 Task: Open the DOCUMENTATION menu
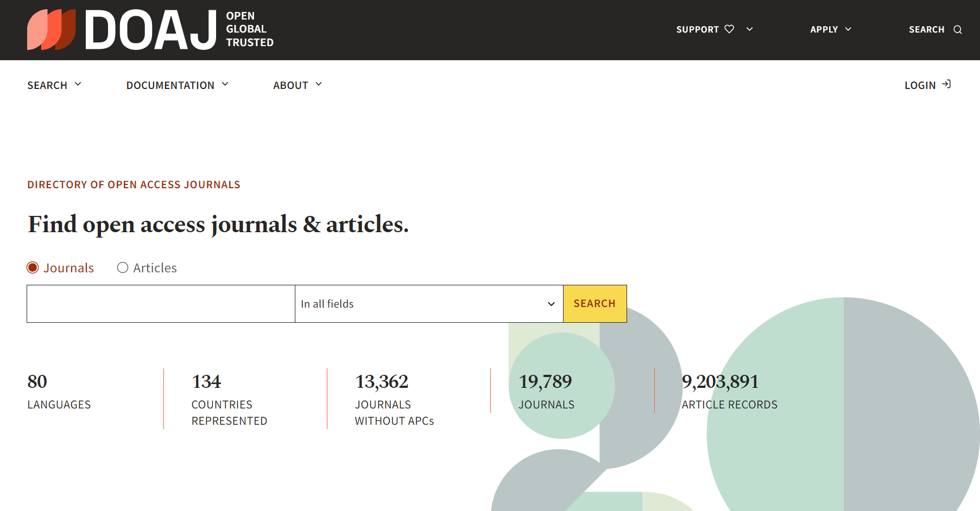pos(170,85)
